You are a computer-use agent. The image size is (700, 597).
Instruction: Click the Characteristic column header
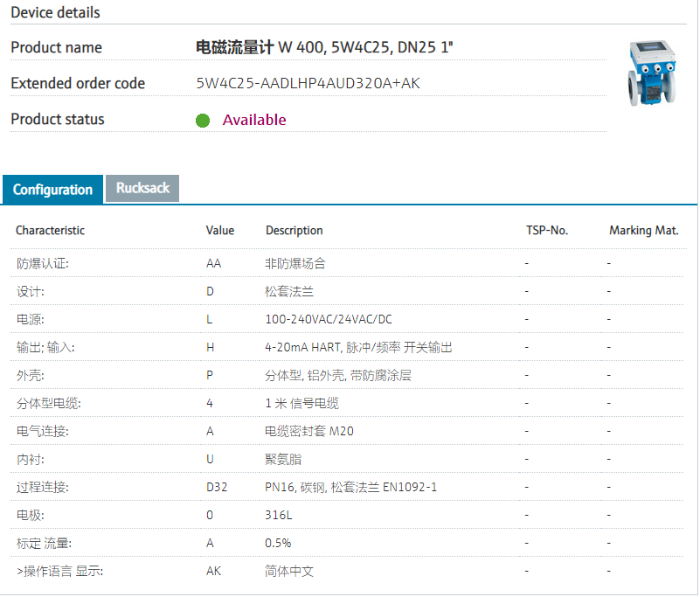[50, 231]
